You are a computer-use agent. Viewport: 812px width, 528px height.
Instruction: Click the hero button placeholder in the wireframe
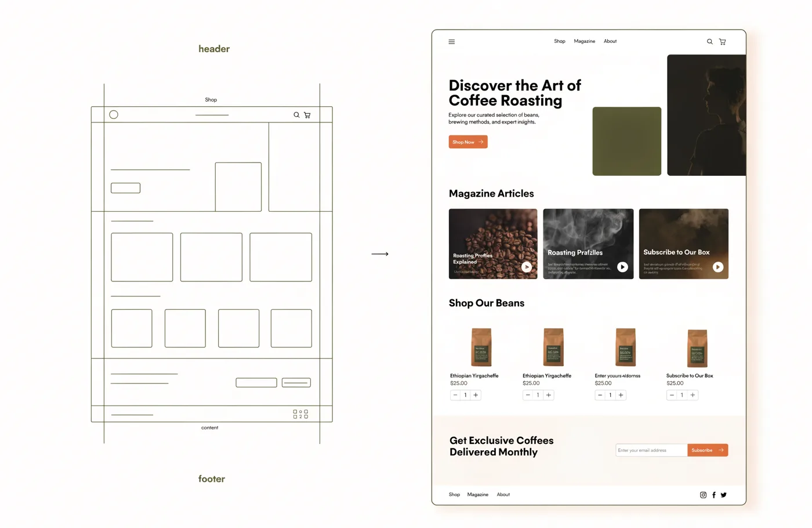point(126,188)
